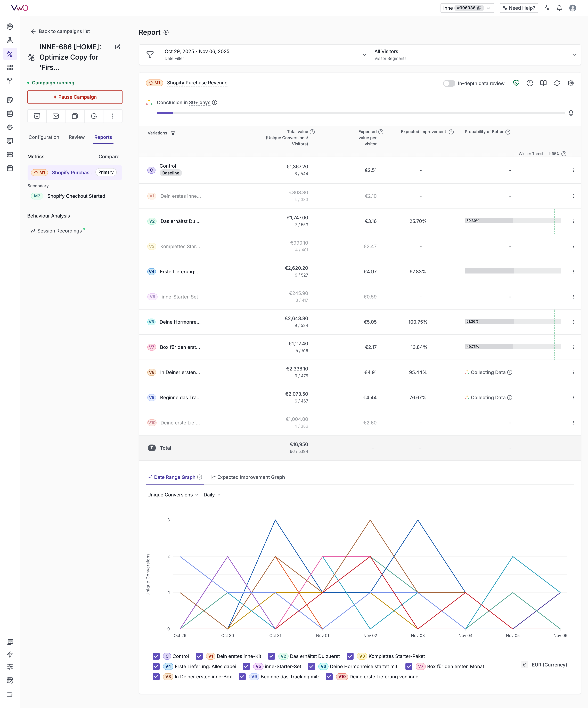Click the email report envelope icon

(x=56, y=116)
